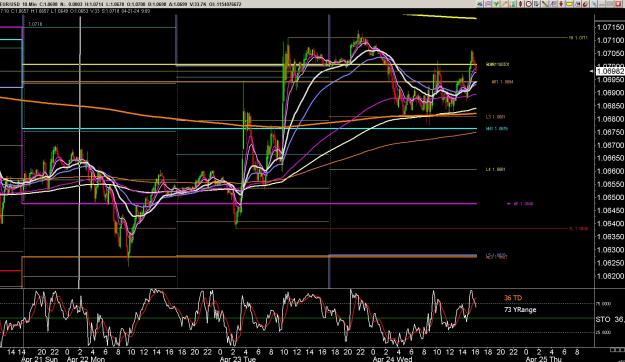Image resolution: width=625 pixels, height=362 pixels.
Task: Click the dark red swirl toolbar icon
Action: click(585, 4)
